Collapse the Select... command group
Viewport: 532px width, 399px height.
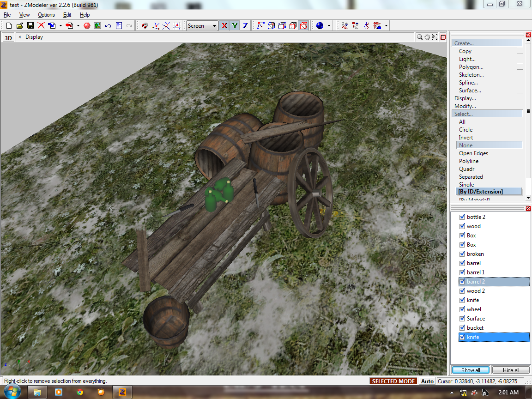(x=487, y=114)
